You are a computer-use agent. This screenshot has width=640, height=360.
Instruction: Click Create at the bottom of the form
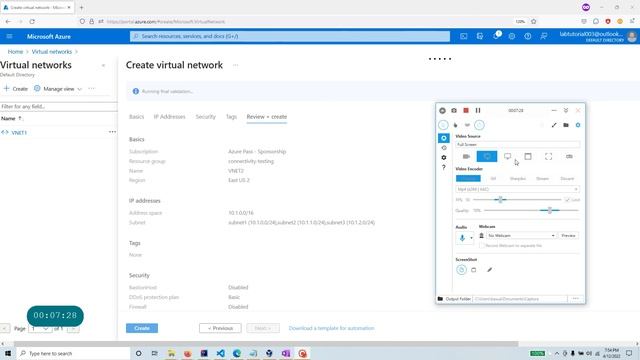[x=142, y=328]
